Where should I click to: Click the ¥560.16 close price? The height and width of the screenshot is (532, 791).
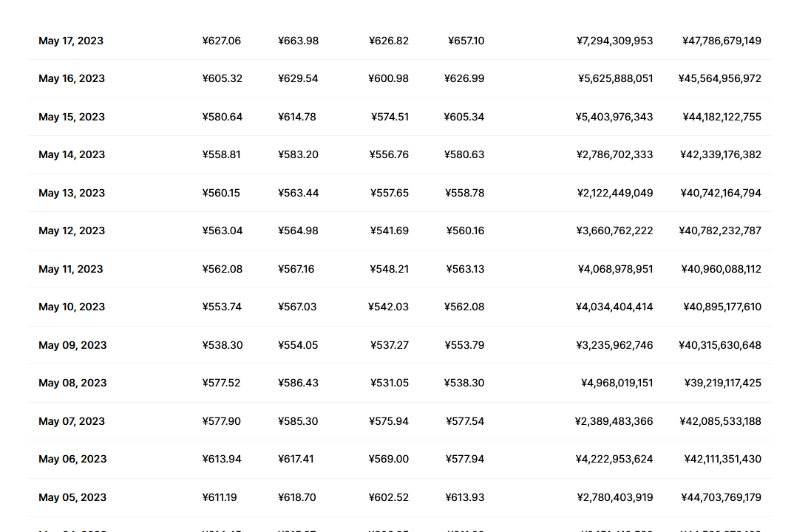click(465, 231)
